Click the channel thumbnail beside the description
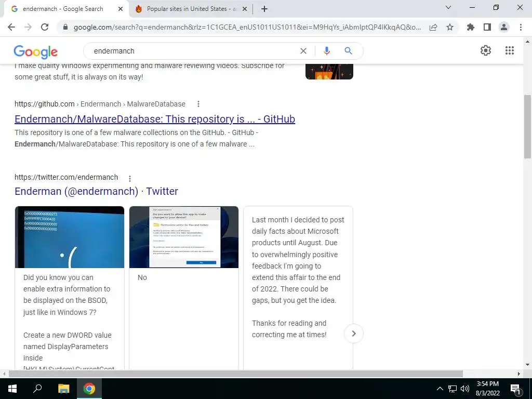 329,72
